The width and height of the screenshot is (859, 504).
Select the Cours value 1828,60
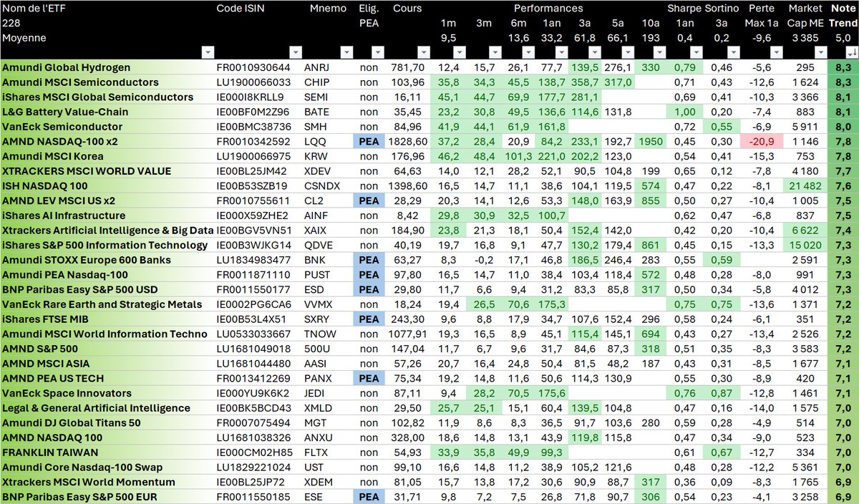pyautogui.click(x=408, y=142)
